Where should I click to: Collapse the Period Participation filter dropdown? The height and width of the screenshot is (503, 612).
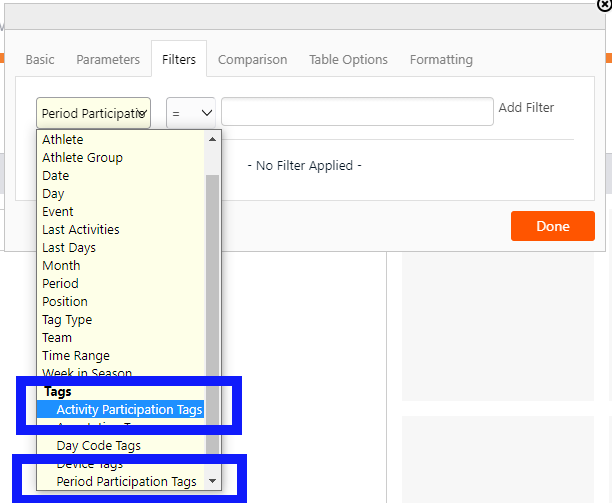(x=93, y=113)
